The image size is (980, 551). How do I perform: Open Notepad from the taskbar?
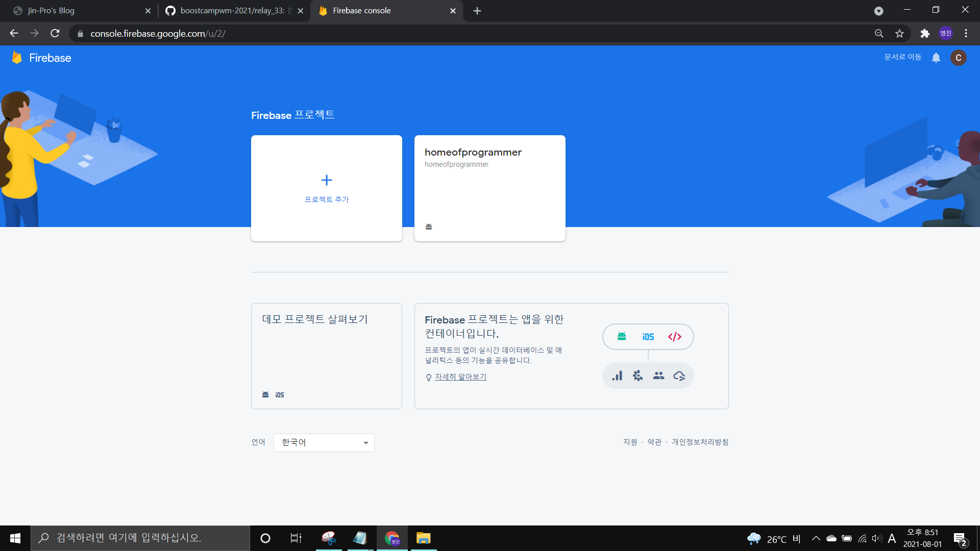[x=360, y=538]
